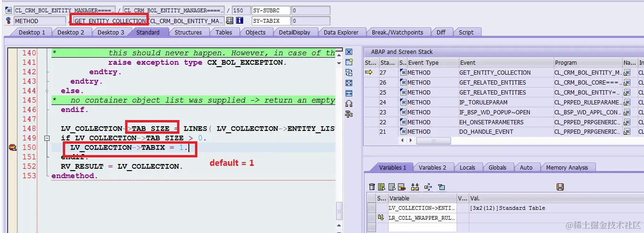Click the LR_COLL_WRAPPER_RUL variable name
The image size is (644, 233).
[x=422, y=217]
